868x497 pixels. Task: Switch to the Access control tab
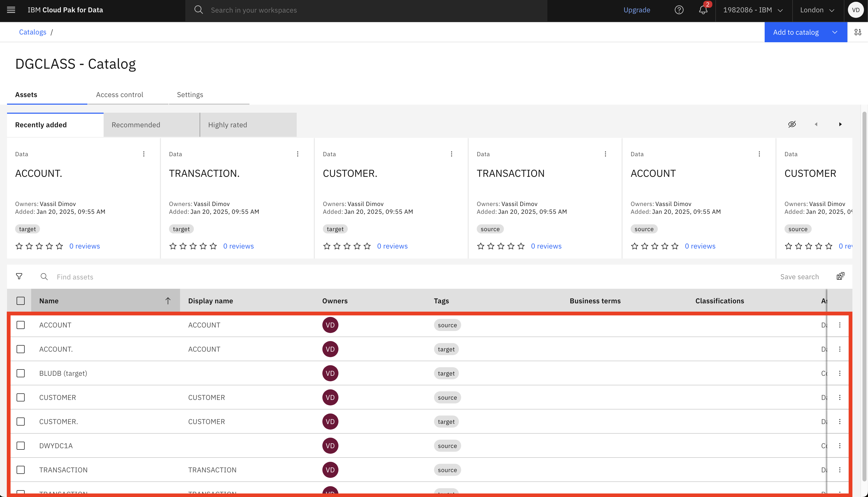coord(119,95)
